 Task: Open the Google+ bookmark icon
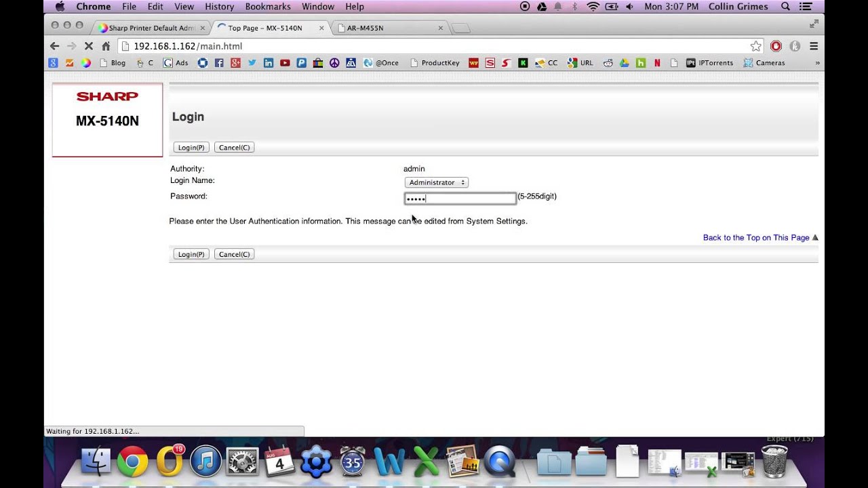(235, 63)
